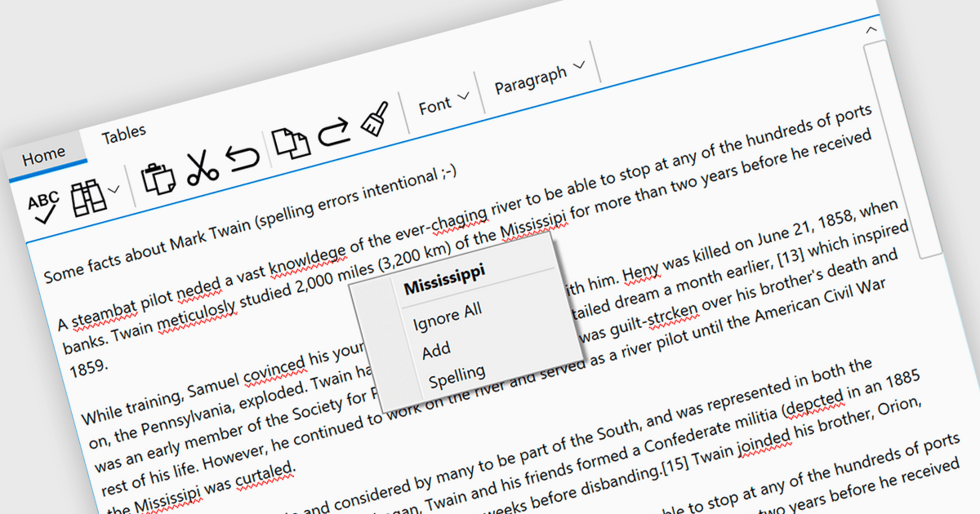980x514 pixels.
Task: Open the binoculars Find tool
Action: 88,197
